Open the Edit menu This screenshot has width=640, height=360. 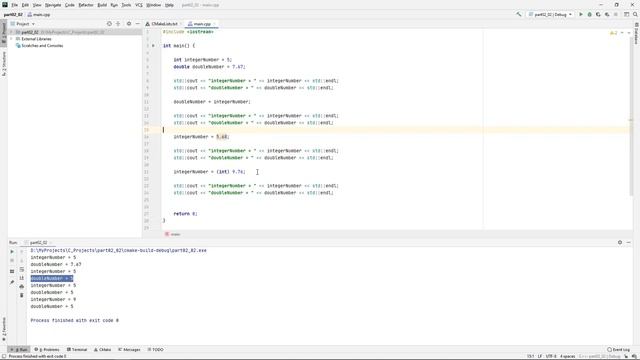tap(25, 5)
